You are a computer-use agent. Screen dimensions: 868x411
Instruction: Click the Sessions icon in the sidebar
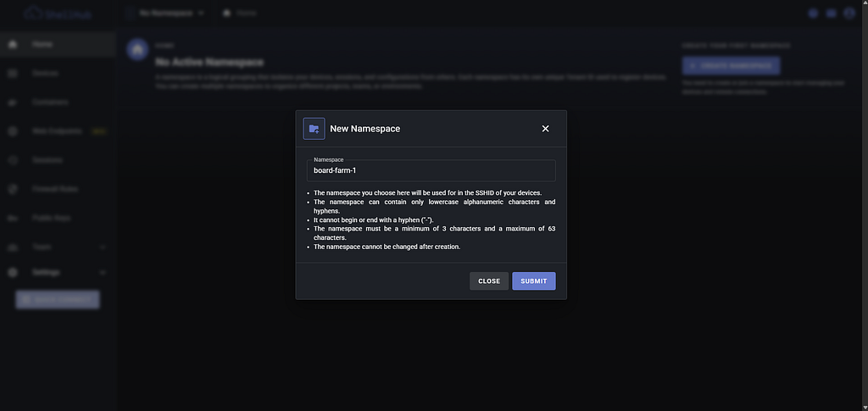pyautogui.click(x=12, y=160)
